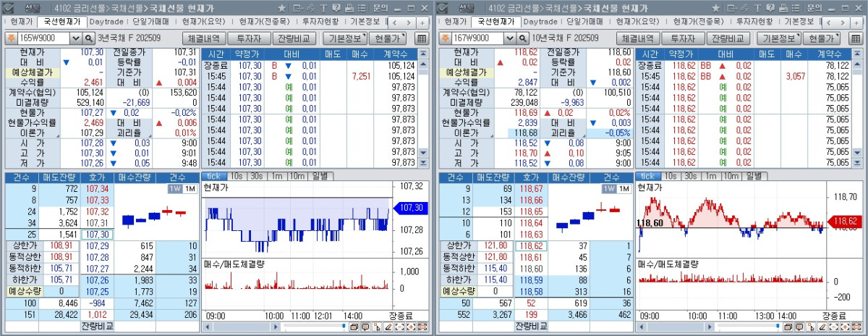The image size is (868, 336).
Task: Click the zoom-in frame icon under left chart
Action: [411, 327]
